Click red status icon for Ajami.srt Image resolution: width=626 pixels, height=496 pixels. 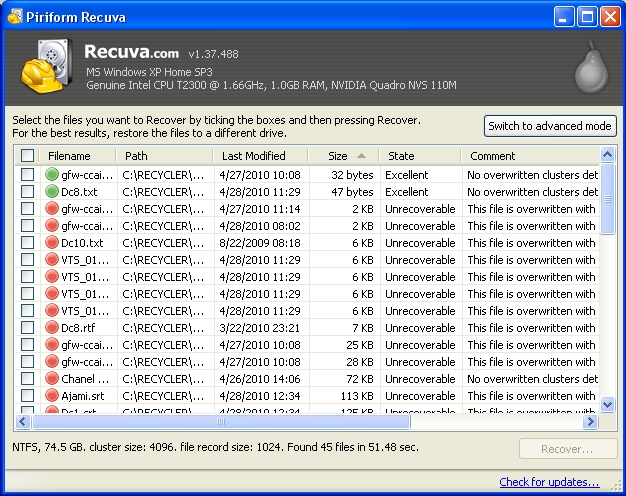[53, 396]
